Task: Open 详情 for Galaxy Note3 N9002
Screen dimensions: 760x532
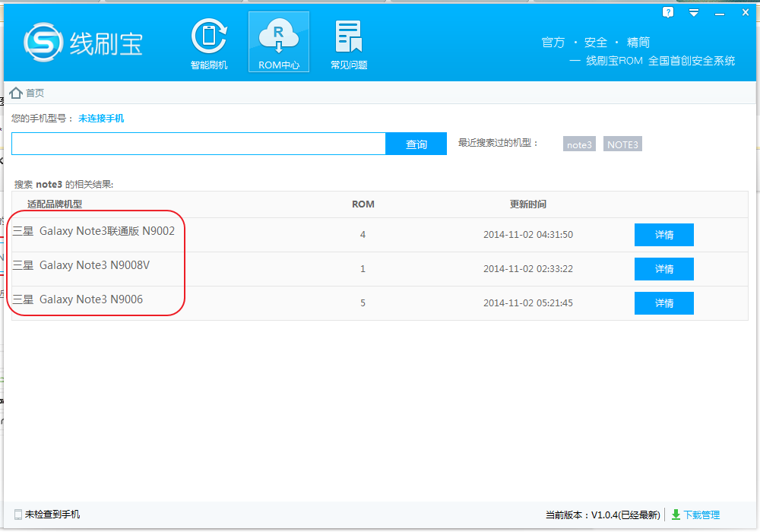Action: tap(664, 235)
